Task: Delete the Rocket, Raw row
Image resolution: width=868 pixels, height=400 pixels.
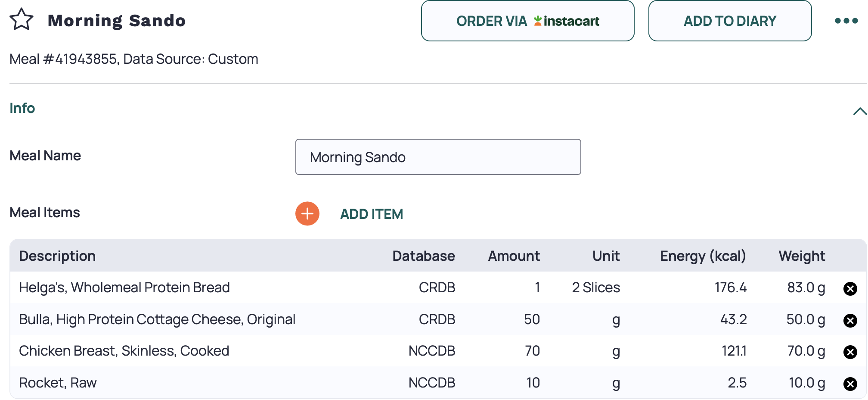Action: [850, 384]
